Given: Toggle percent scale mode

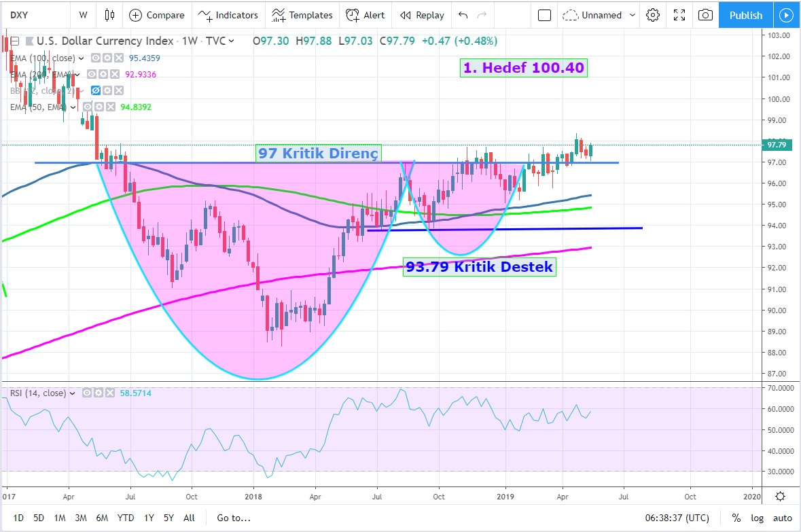Looking at the screenshot, I should (x=736, y=518).
